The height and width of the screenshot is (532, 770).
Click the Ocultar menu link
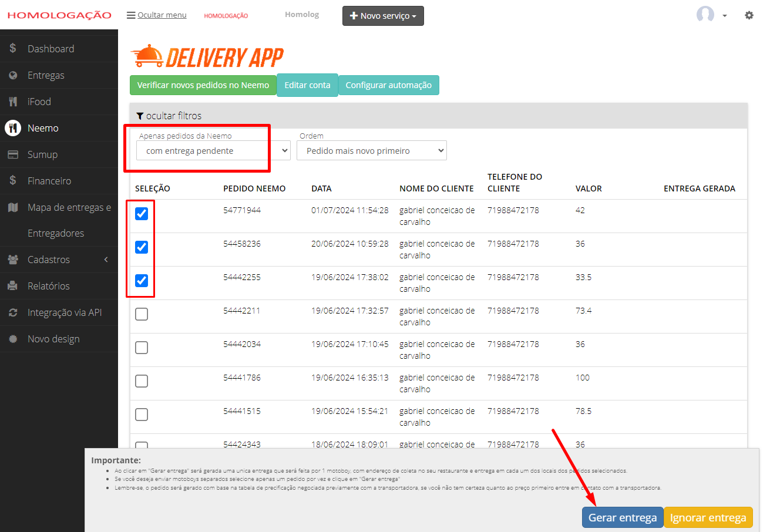click(x=162, y=15)
